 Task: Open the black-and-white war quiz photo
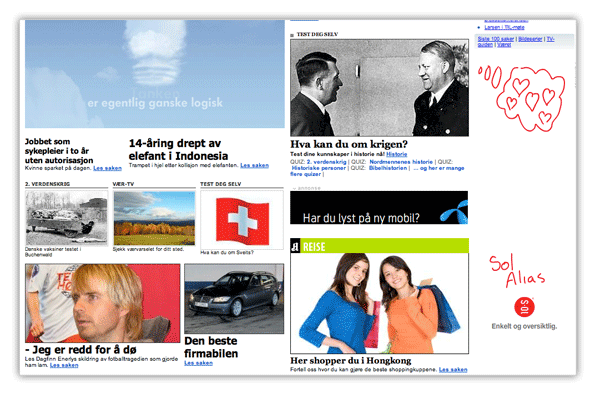pos(379,88)
